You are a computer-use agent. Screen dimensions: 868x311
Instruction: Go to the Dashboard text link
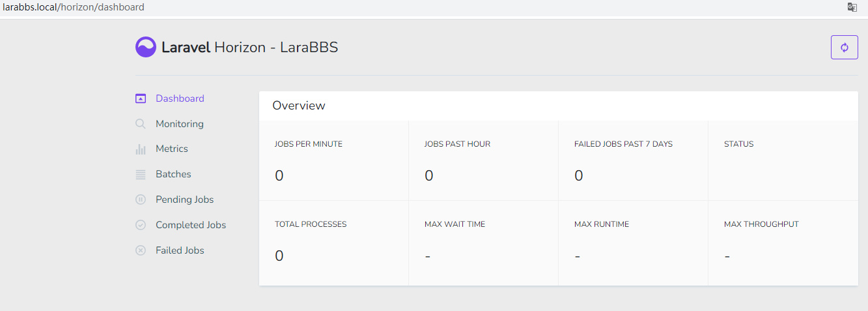(180, 98)
